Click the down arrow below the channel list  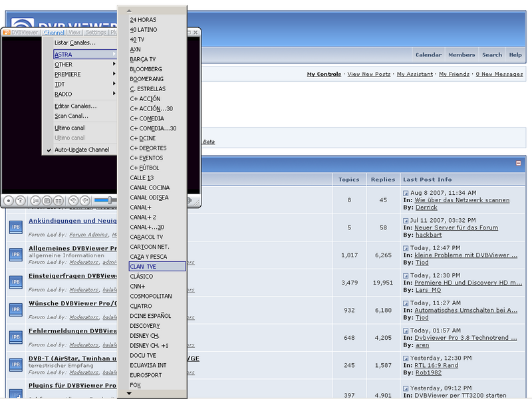click(x=129, y=394)
